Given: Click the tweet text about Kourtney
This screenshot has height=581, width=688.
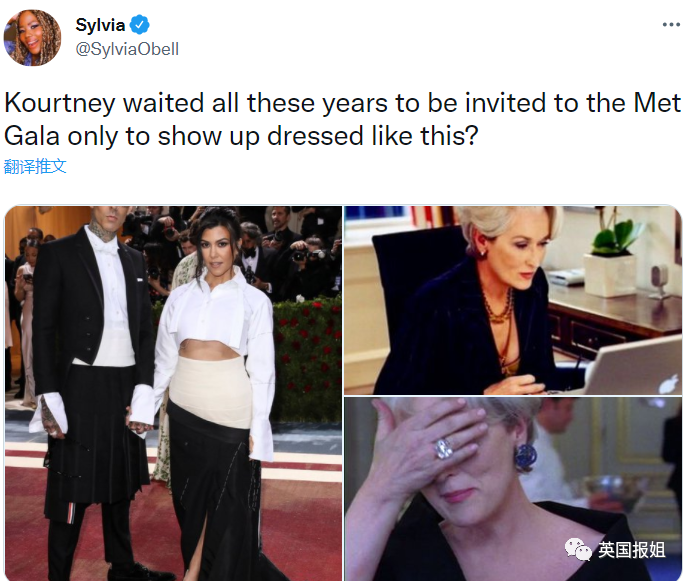Looking at the screenshot, I should [342, 119].
